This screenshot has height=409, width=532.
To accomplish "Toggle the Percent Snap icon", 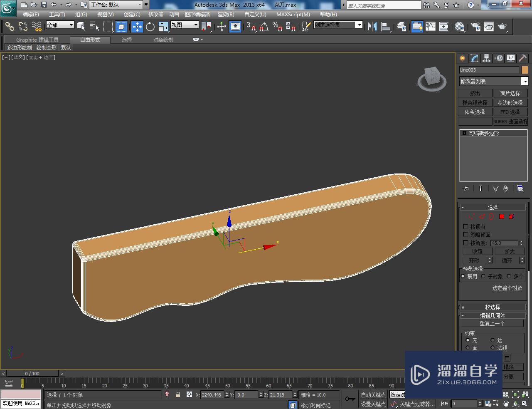I will tap(277, 27).
